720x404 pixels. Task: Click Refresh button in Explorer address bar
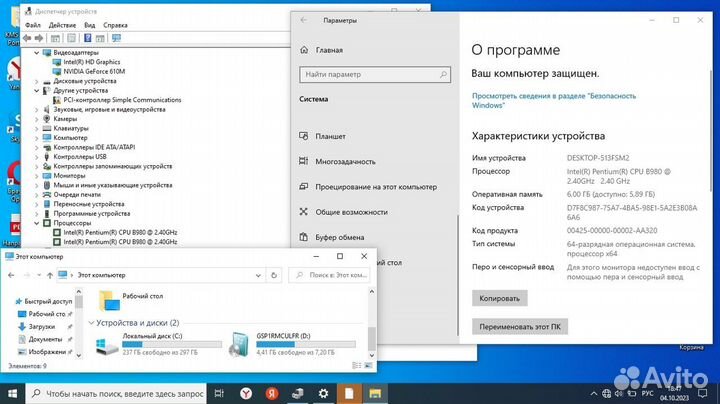pyautogui.click(x=274, y=275)
